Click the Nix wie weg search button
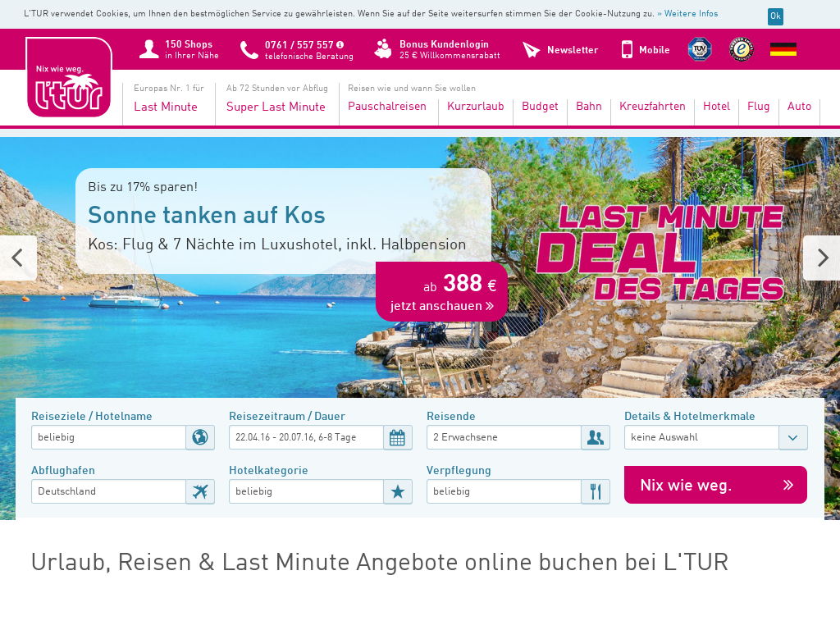Screen dimensions: 840x630 [x=715, y=485]
